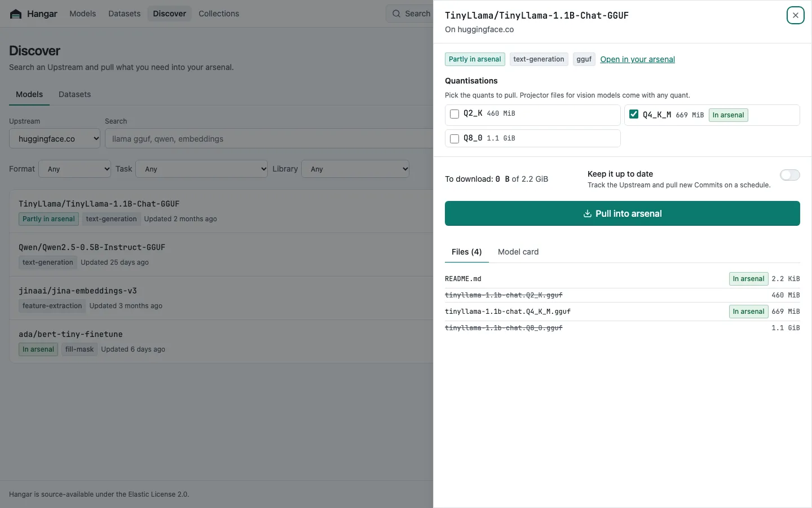This screenshot has height=508, width=812.
Task: Focus the upstream search input field
Action: pos(270,139)
